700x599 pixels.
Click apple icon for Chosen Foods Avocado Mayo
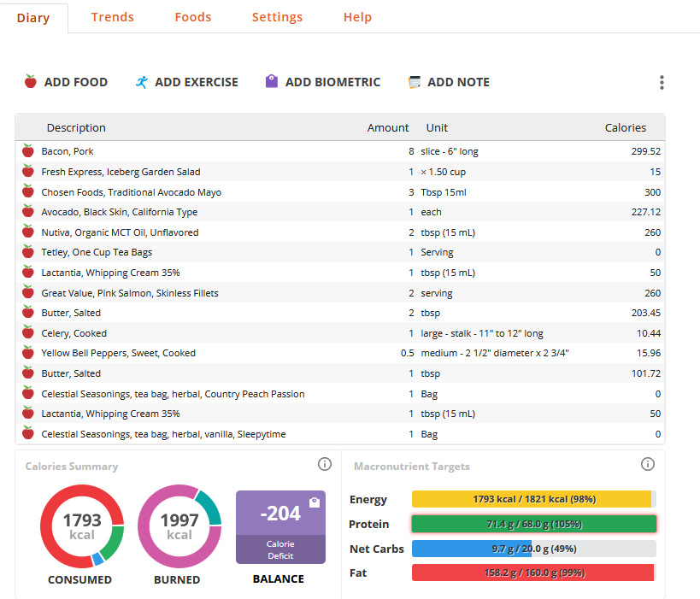pos(28,192)
